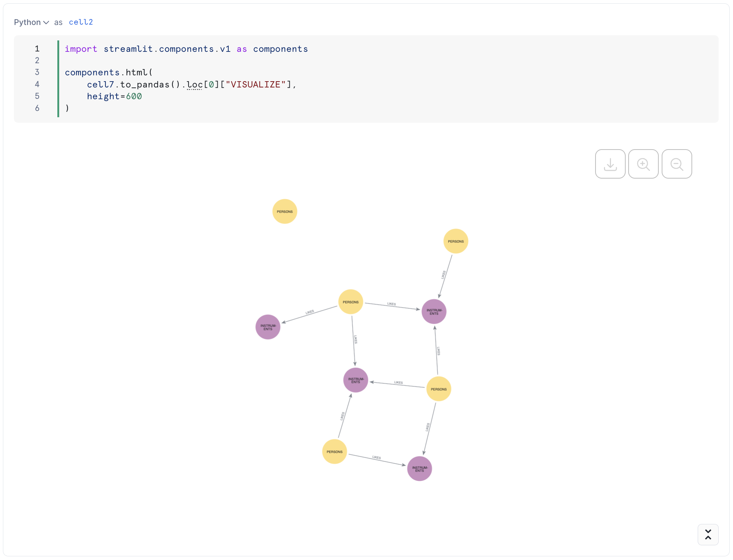Click the cell2 cell name link
733x560 pixels.
(x=81, y=22)
